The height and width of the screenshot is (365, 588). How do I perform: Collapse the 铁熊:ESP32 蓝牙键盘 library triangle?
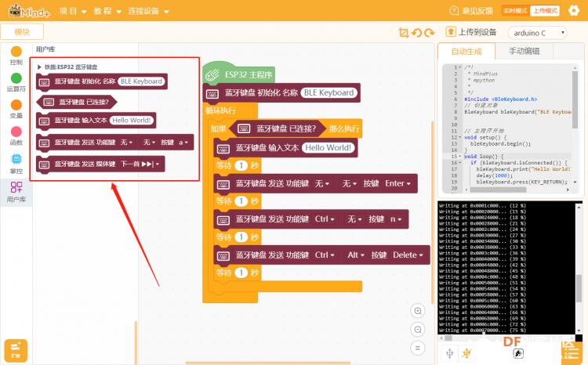pos(39,67)
